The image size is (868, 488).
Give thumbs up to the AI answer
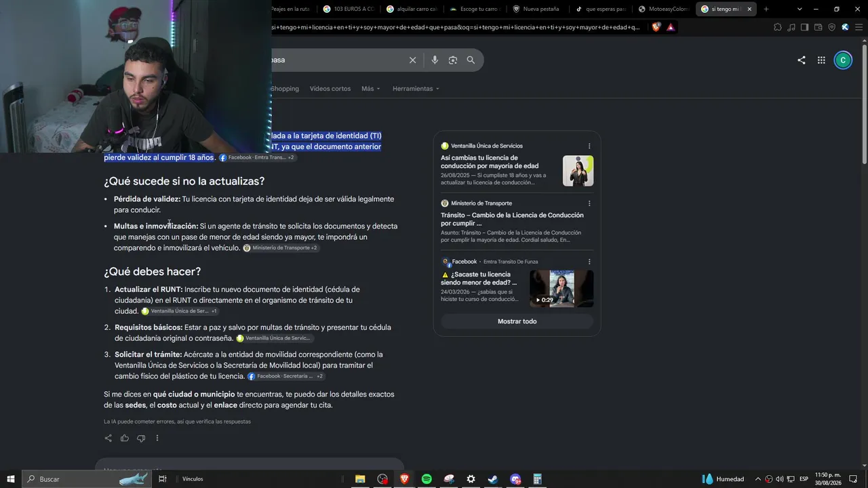tap(125, 438)
